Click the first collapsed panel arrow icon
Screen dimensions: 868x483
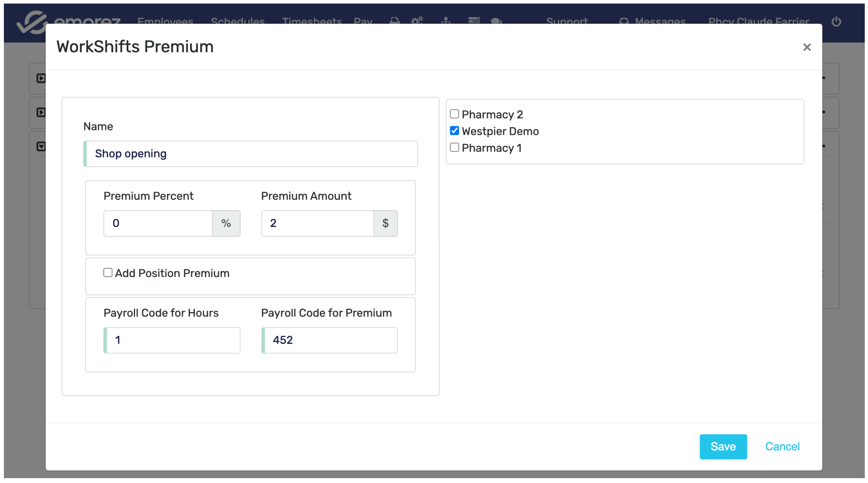point(41,78)
